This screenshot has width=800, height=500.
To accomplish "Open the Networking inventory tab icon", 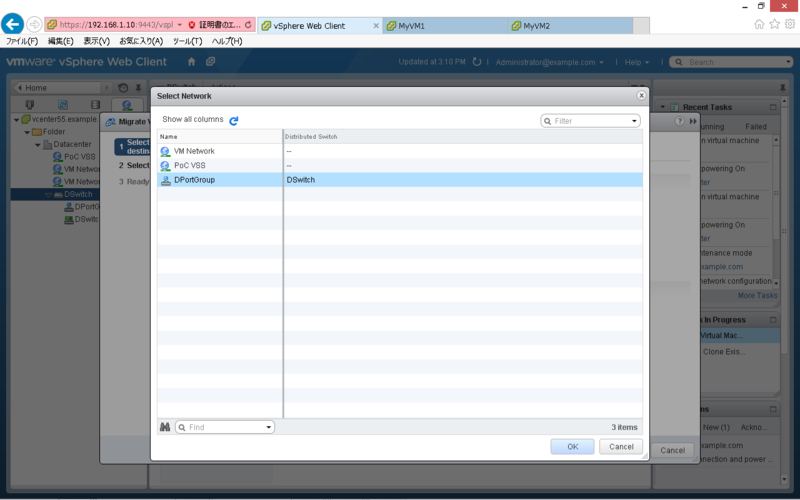I will 127,105.
